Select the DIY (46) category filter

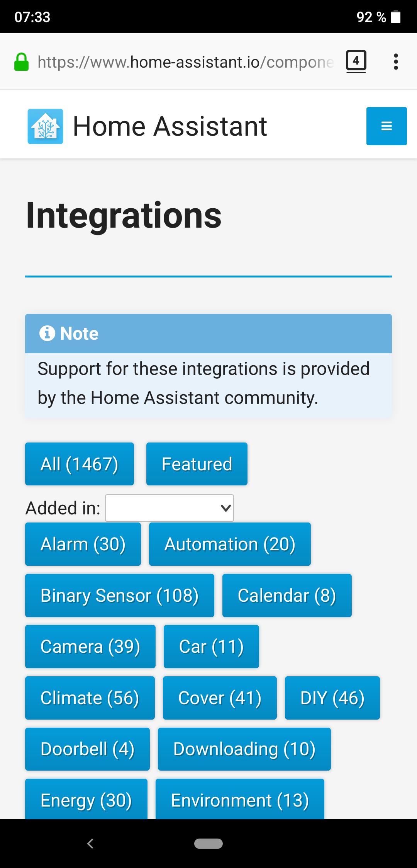point(332,698)
